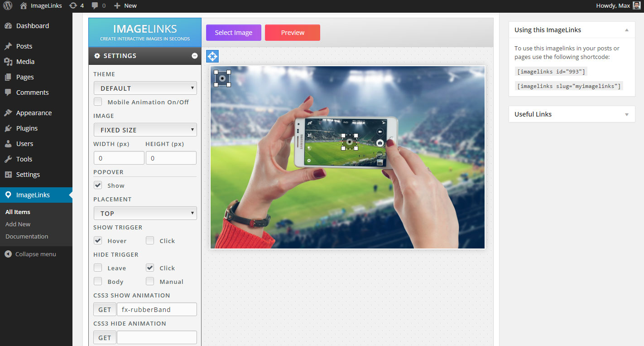Click the gear icon in the SETTINGS panel header

point(97,55)
